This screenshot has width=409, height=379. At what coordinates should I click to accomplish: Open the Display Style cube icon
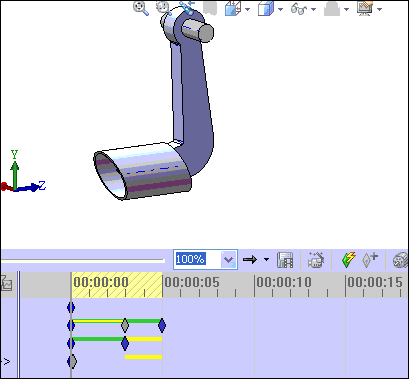click(266, 9)
